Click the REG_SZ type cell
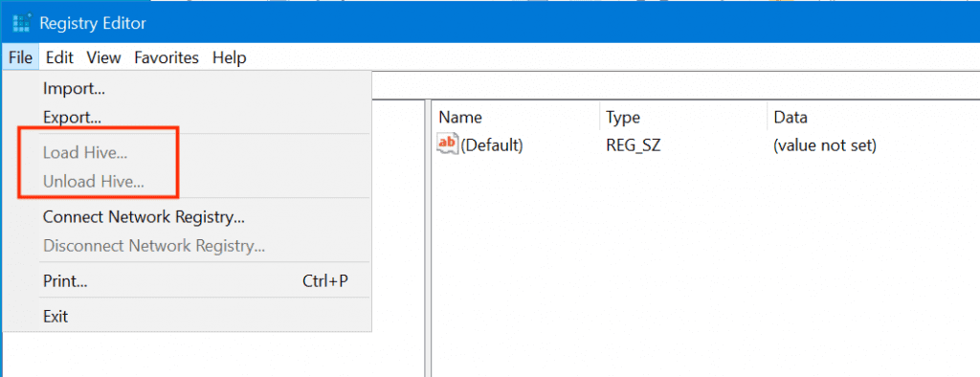The width and height of the screenshot is (980, 377). [634, 145]
